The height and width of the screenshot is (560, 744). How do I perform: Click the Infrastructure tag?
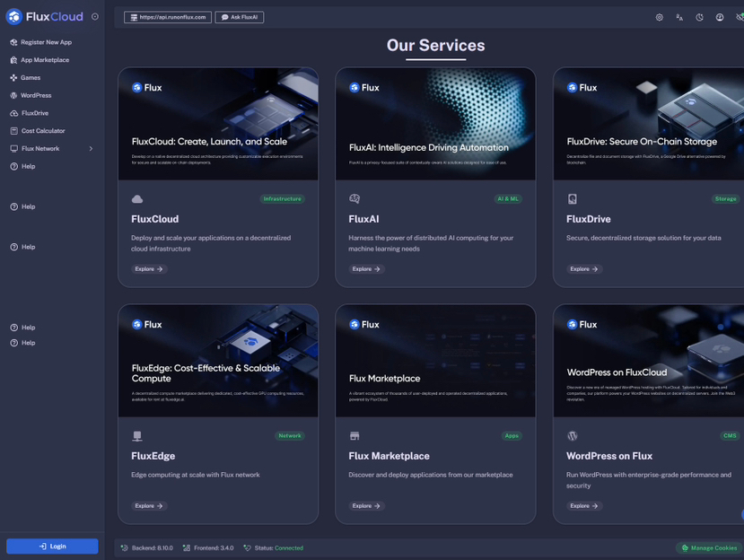pos(283,199)
